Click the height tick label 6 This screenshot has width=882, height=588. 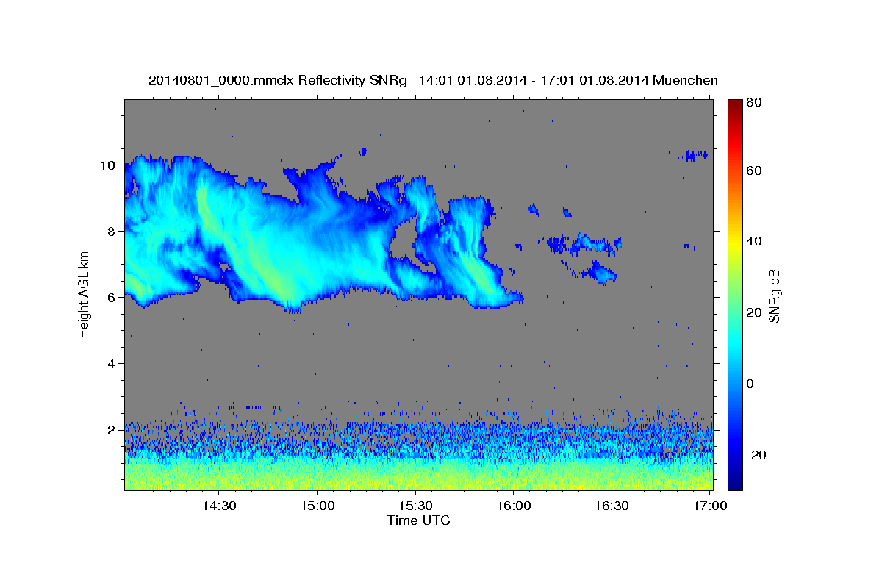[x=111, y=298]
